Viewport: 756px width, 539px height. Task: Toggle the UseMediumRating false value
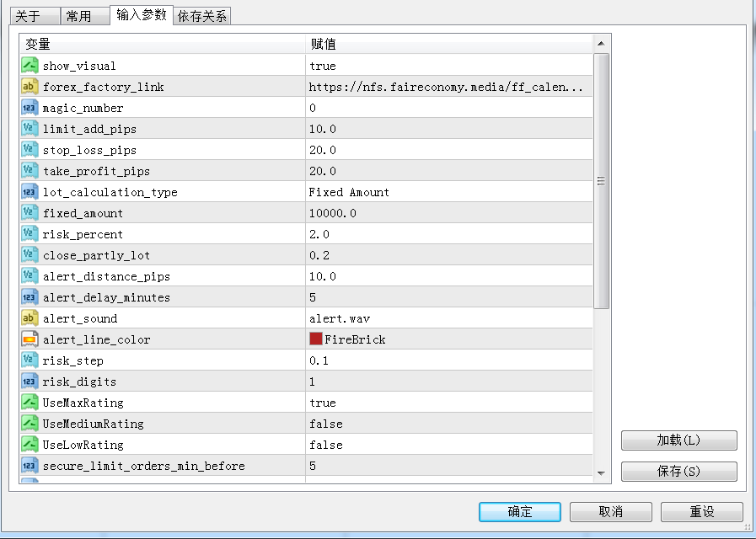[x=325, y=424]
